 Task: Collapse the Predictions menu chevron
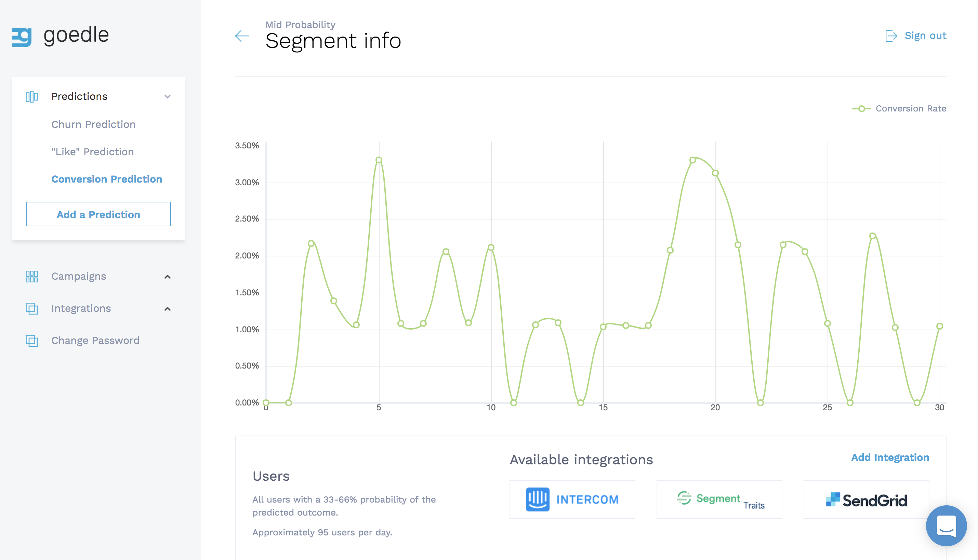[167, 96]
